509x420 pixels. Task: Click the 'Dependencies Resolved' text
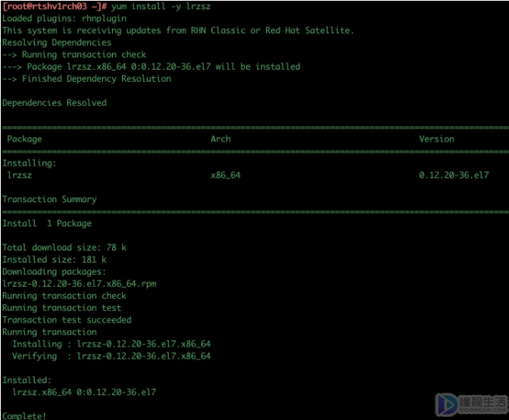point(54,103)
